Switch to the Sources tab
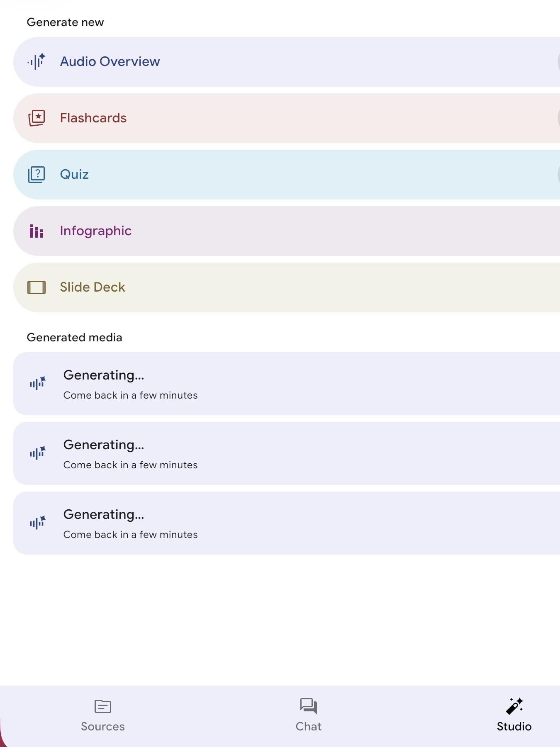The image size is (560, 747). click(102, 726)
